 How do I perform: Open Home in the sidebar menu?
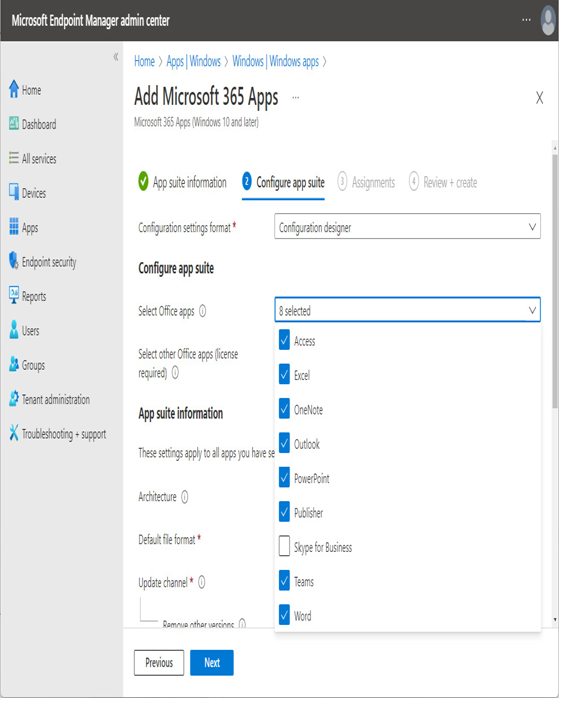click(x=32, y=90)
